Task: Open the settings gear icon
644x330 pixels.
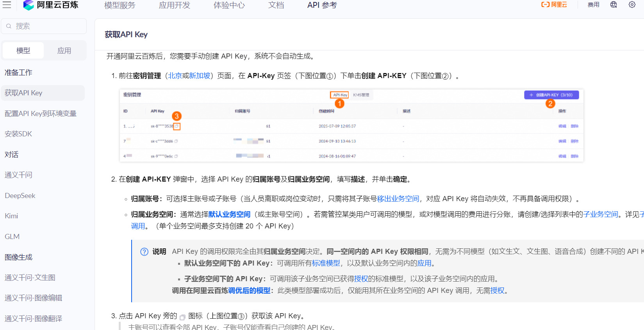Action: coord(632,5)
